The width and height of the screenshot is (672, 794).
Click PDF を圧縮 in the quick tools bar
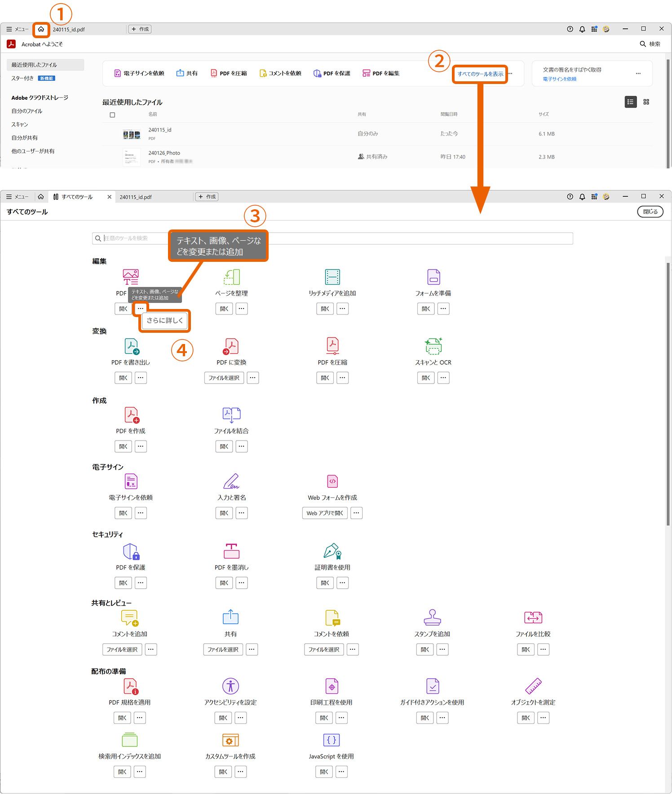pyautogui.click(x=229, y=73)
